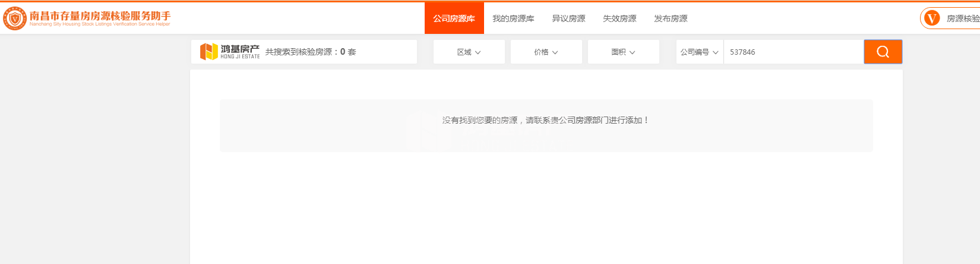Open the 面积 filter dropdown
This screenshot has width=980, height=264.
(623, 52)
